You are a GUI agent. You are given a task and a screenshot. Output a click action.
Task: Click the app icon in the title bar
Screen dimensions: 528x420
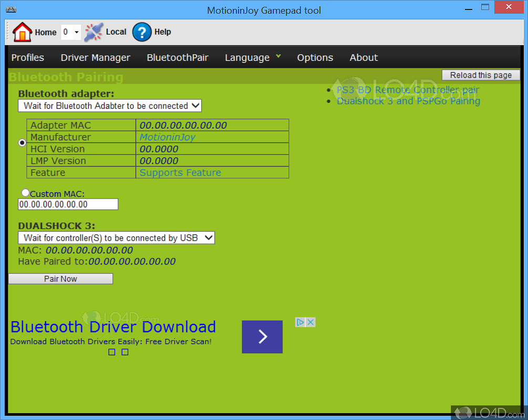[10, 10]
